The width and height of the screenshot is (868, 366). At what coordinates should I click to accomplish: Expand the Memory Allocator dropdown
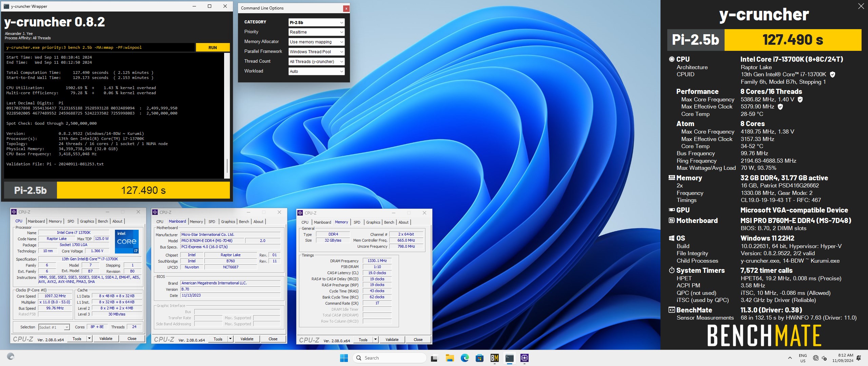point(316,42)
